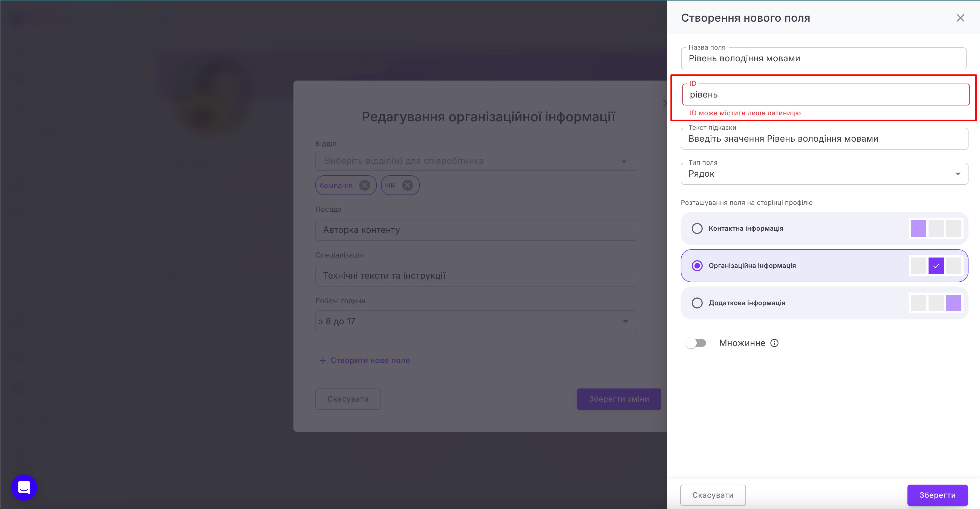Screen dimensions: 980x509
Task: Remove the HR department chip
Action: (x=407, y=185)
